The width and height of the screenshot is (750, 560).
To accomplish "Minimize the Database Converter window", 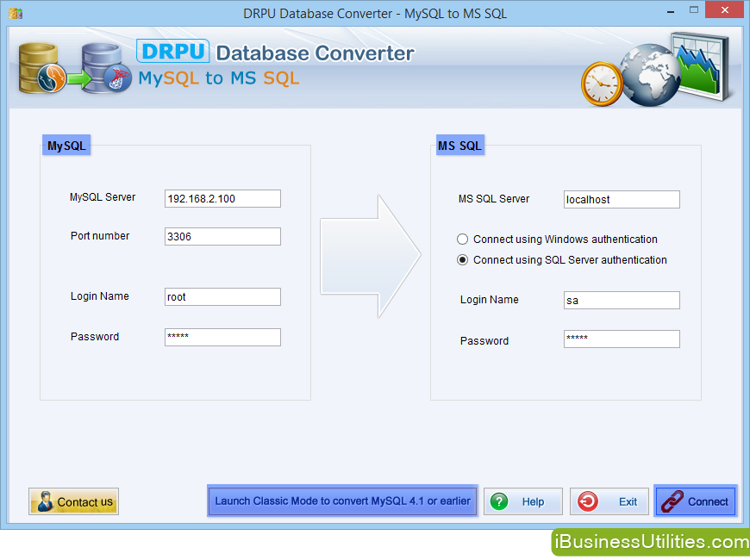I will [671, 10].
